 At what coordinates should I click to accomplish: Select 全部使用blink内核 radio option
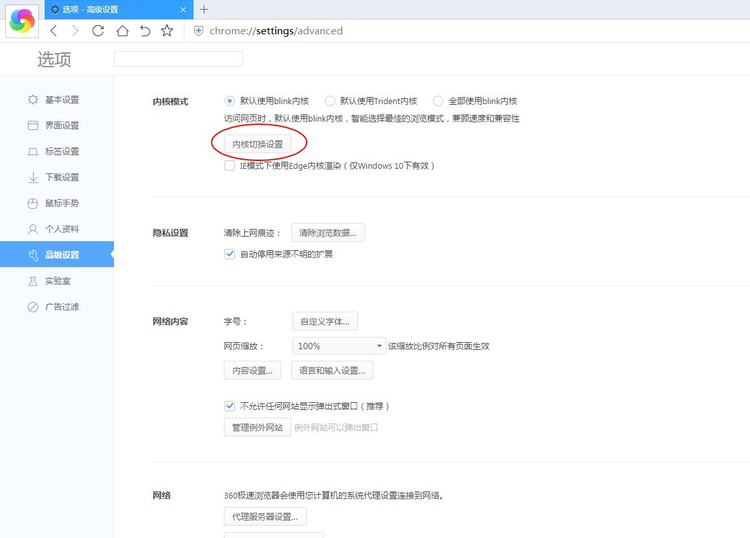pyautogui.click(x=438, y=101)
